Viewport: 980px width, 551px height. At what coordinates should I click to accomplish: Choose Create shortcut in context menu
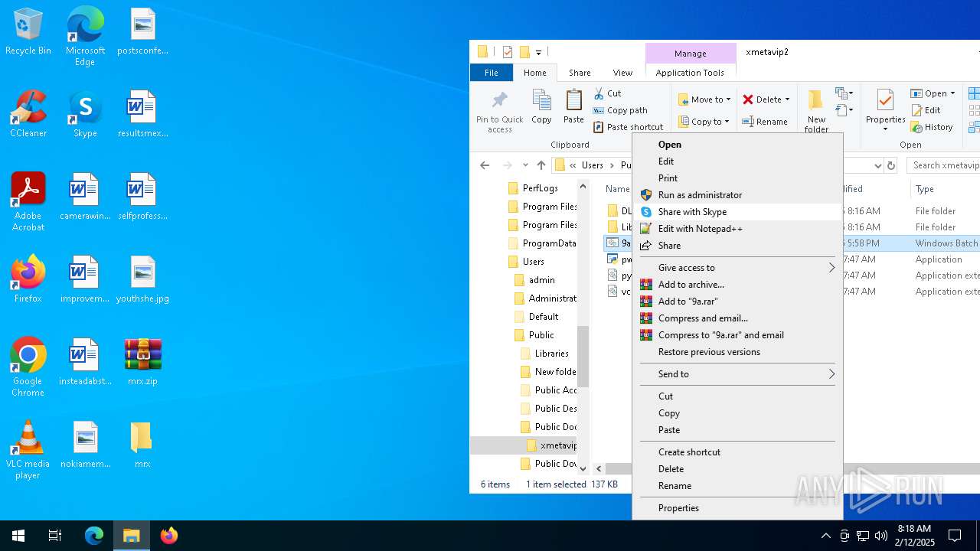pyautogui.click(x=738, y=452)
